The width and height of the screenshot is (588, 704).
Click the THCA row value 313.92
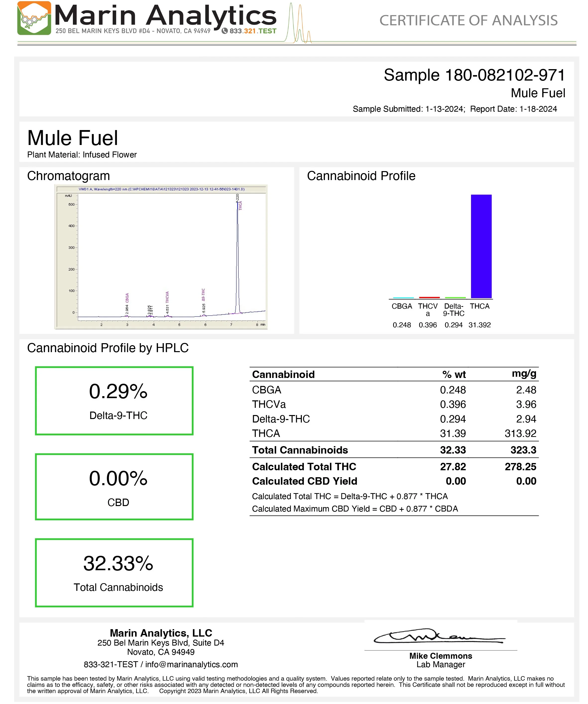coord(520,433)
